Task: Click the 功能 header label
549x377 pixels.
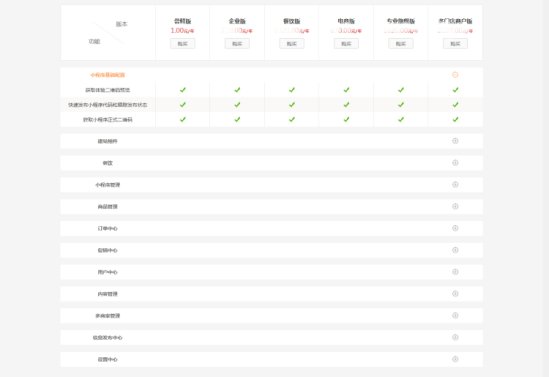Action: [x=94, y=41]
